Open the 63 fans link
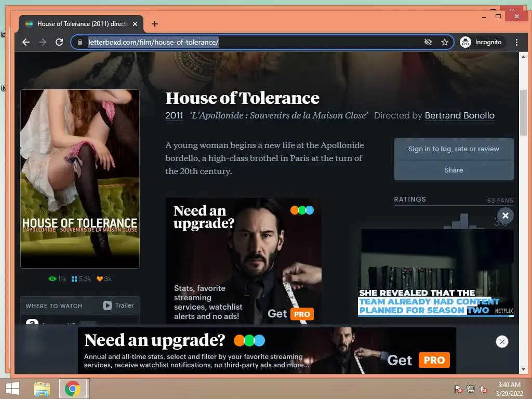This screenshot has width=532, height=399. pos(500,201)
